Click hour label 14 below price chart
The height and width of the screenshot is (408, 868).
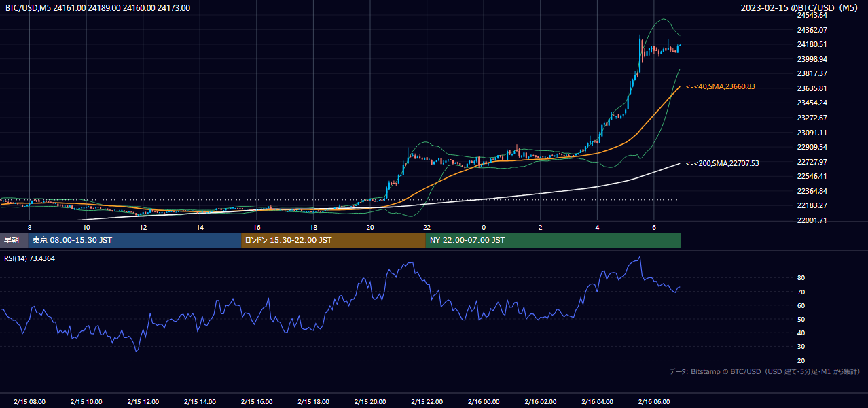click(x=200, y=227)
